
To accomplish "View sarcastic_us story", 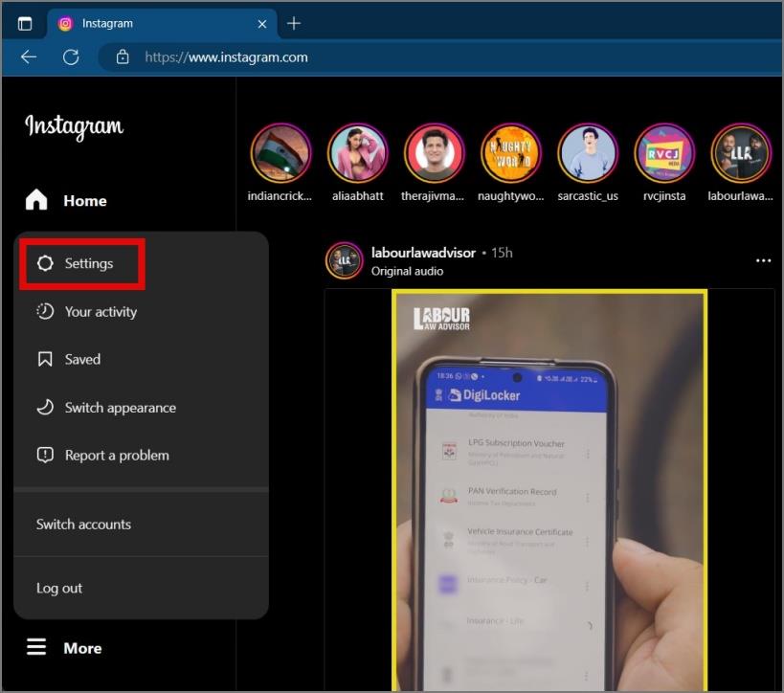I will pyautogui.click(x=588, y=153).
